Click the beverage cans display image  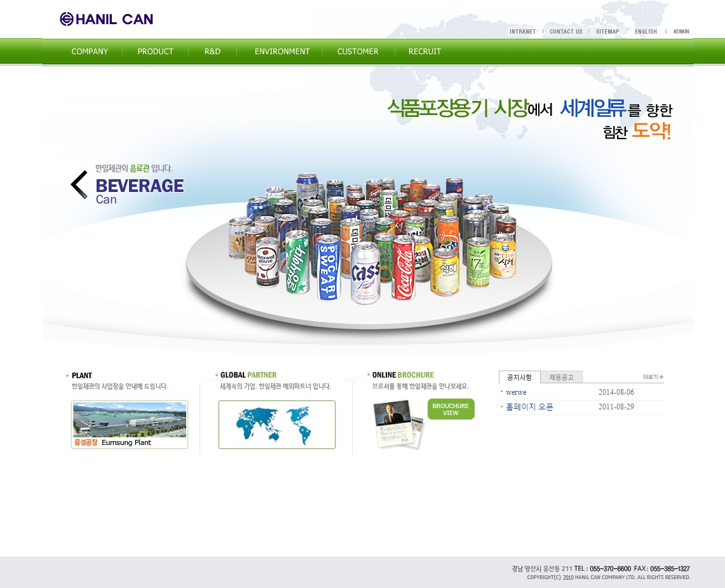coord(372,239)
